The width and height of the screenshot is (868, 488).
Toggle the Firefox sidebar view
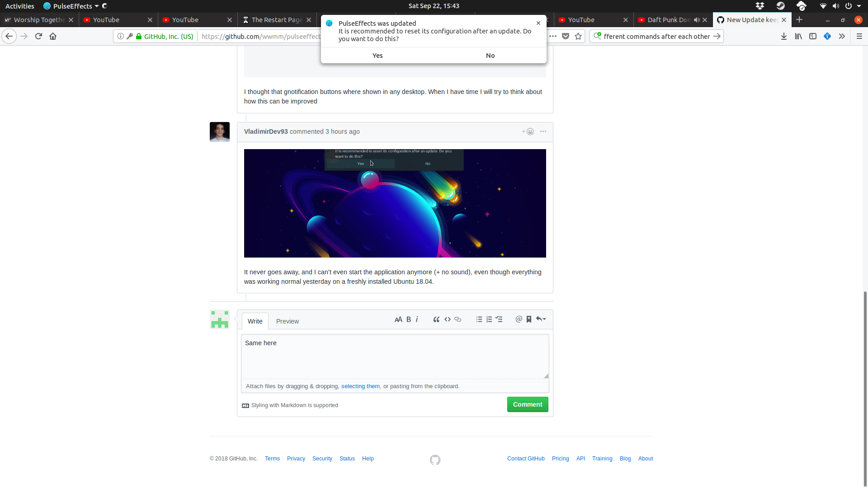813,36
